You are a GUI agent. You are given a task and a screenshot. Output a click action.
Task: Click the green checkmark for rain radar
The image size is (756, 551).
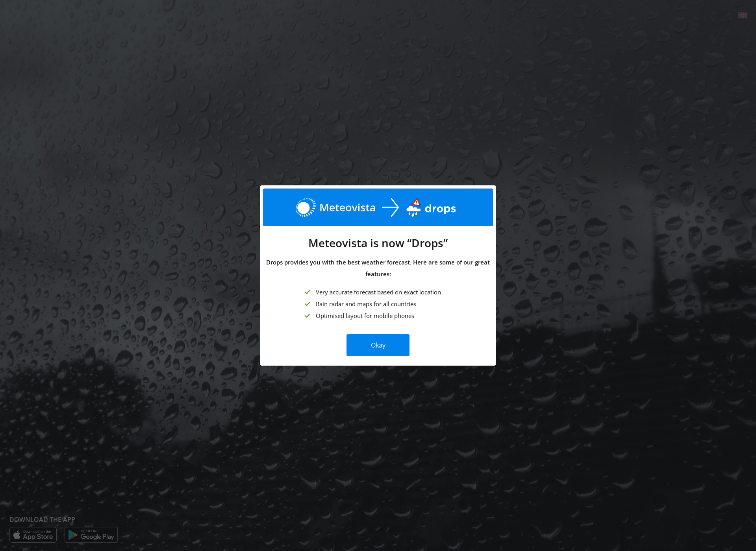click(x=307, y=304)
